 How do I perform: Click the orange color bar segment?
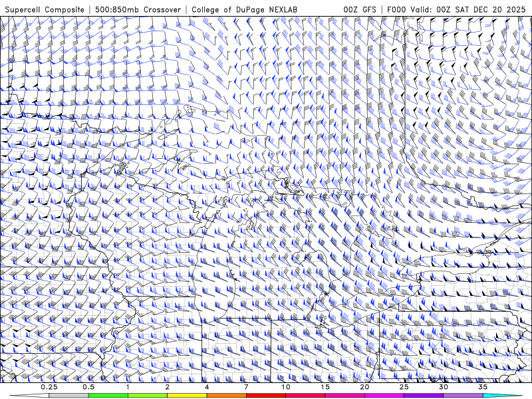tap(226, 396)
